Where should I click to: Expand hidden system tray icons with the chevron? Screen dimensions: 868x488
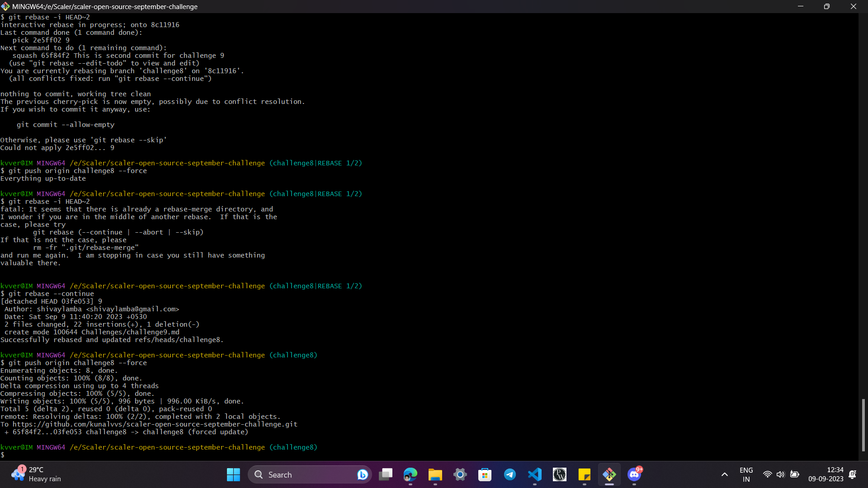725,474
